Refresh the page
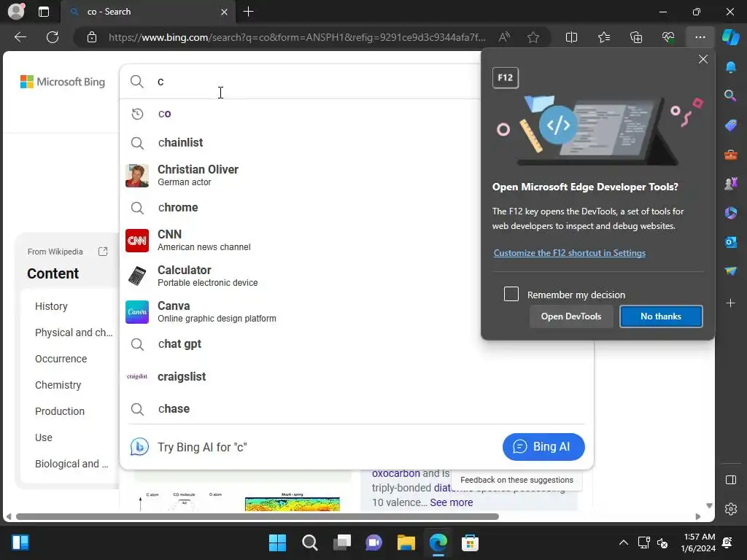Viewport: 747px width, 560px height. click(x=53, y=37)
